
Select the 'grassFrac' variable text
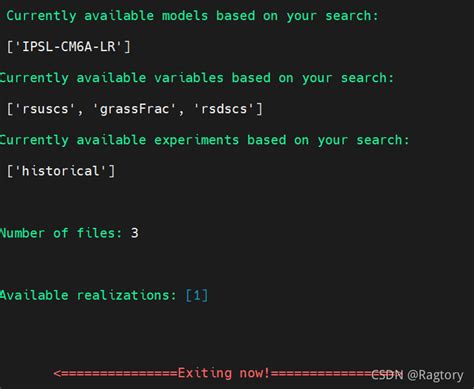[134, 109]
